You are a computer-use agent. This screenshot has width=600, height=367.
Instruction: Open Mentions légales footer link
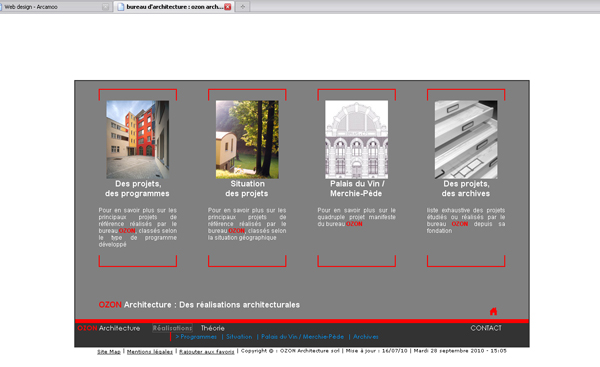[150, 351]
